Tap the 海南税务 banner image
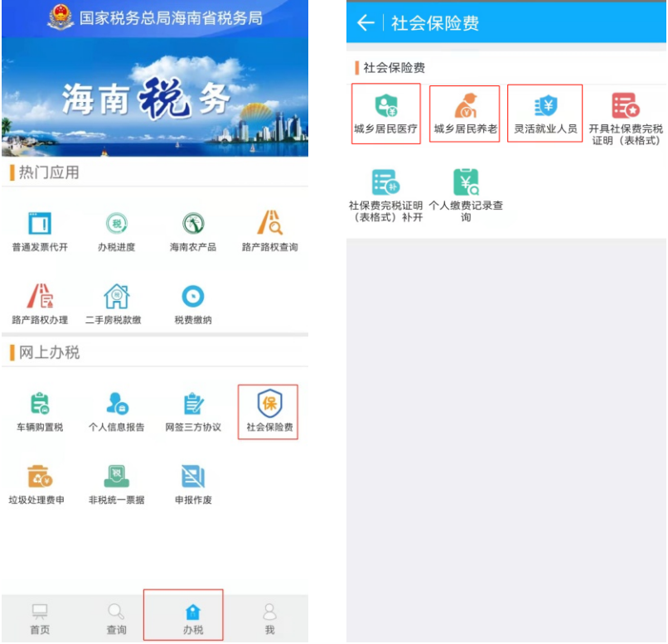The height and width of the screenshot is (644, 668). click(155, 97)
